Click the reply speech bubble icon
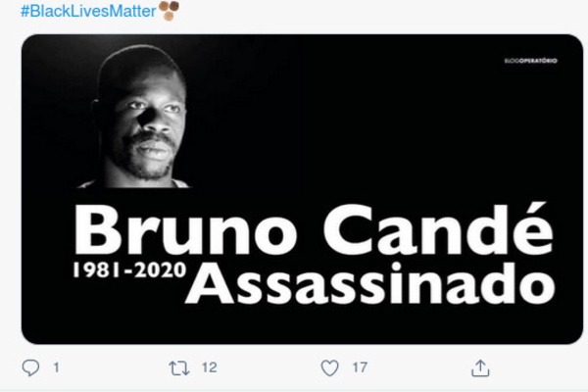Screen dimensions: 588x392 [30, 367]
